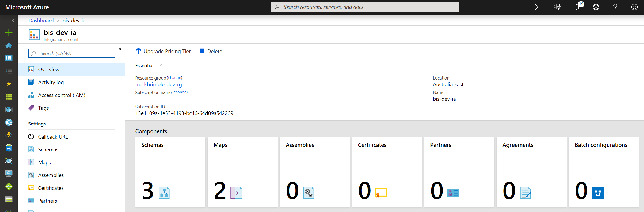Click the Australia East location text
The height and width of the screenshot is (212, 644).
[x=448, y=84]
